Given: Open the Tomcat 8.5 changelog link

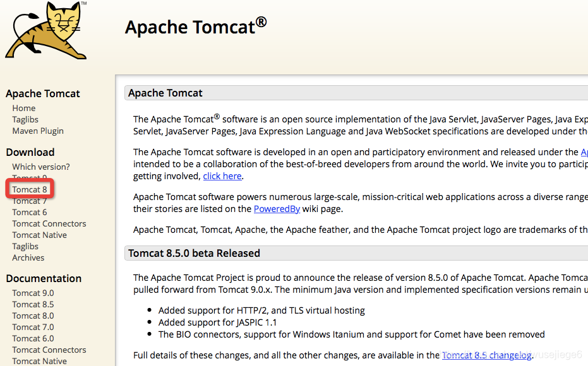Looking at the screenshot, I should 487,355.
